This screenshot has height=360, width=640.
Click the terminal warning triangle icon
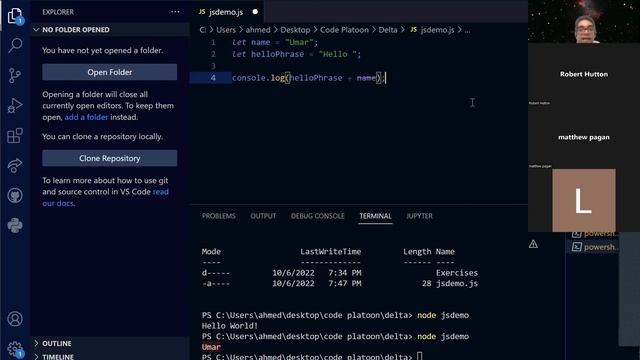coord(533,244)
